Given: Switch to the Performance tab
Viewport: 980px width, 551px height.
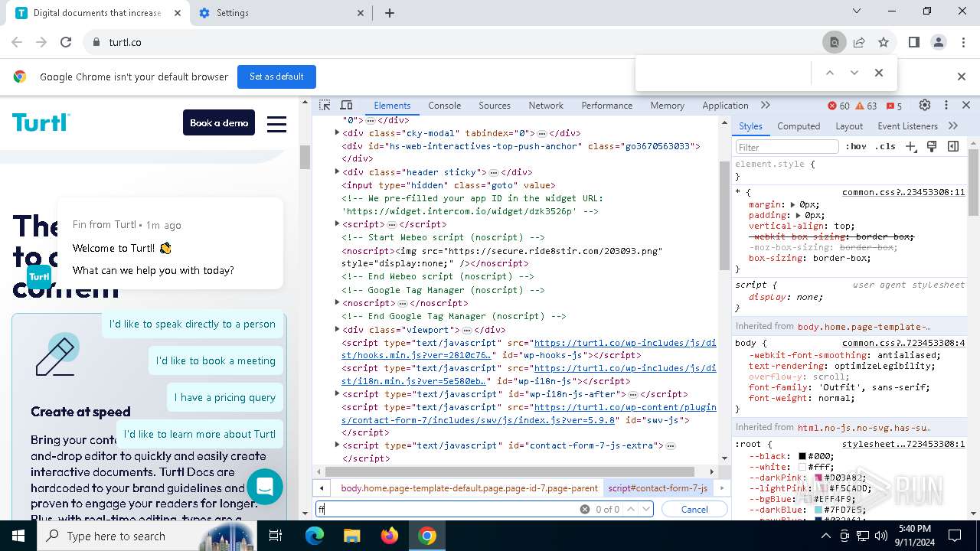Looking at the screenshot, I should (x=606, y=106).
